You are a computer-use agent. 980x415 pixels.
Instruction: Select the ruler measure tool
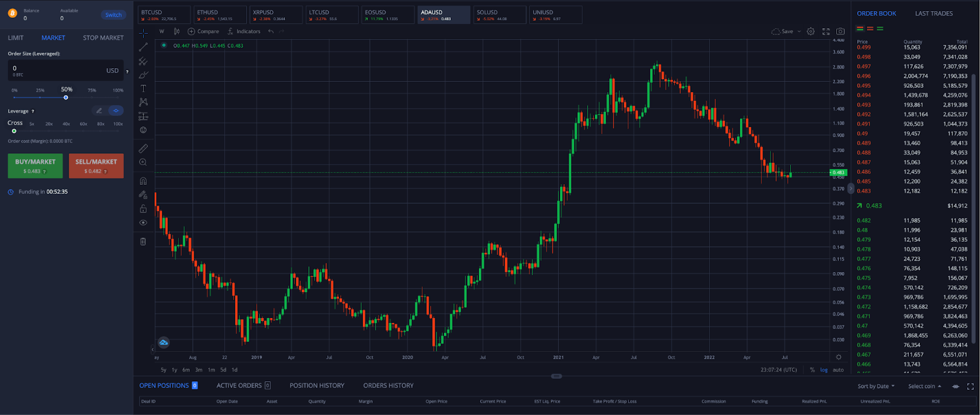[143, 149]
